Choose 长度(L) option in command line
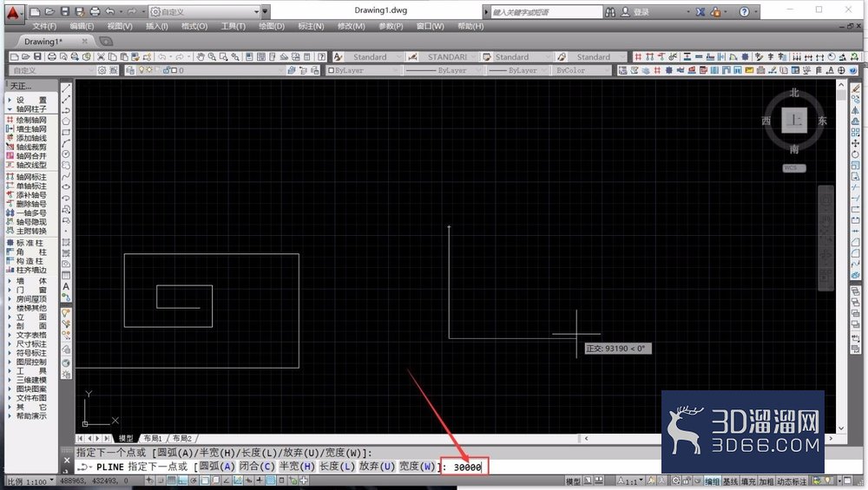868x490 pixels. (337, 467)
